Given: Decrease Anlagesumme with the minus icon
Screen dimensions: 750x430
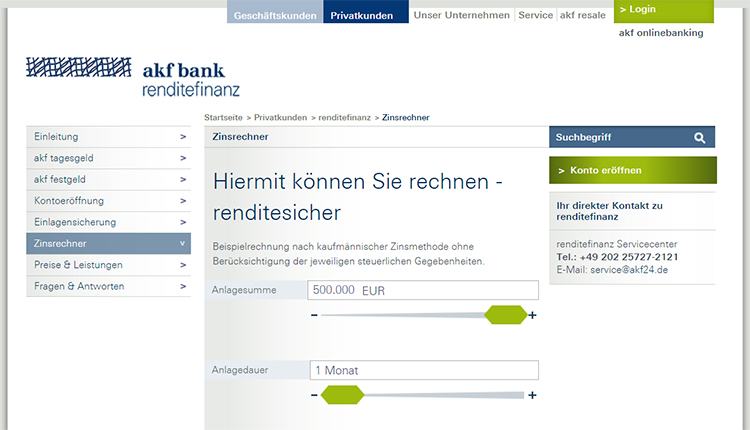Looking at the screenshot, I should 314,315.
